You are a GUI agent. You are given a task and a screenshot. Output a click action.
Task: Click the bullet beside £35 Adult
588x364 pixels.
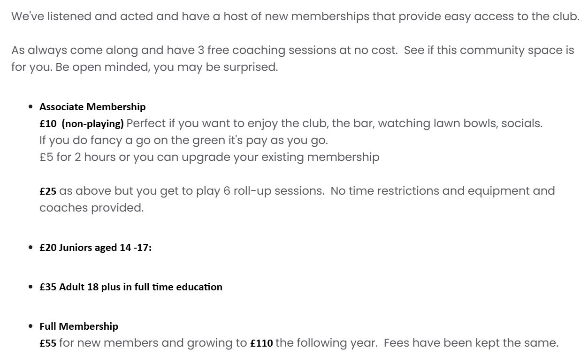point(31,287)
